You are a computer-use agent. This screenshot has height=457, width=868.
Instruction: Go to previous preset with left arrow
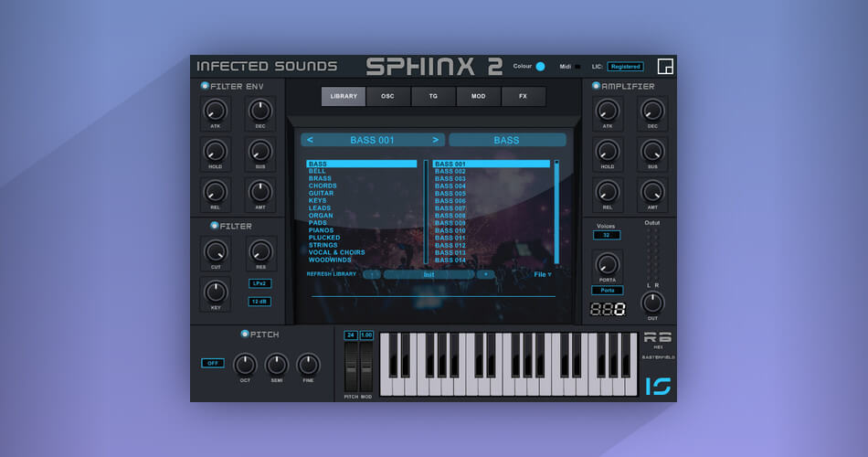point(310,140)
